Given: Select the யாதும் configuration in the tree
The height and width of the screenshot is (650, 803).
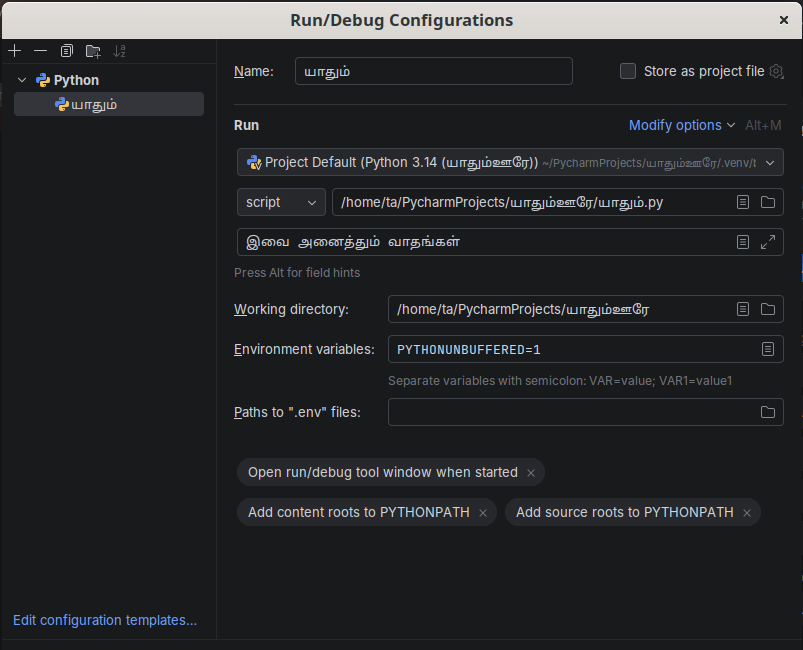Looking at the screenshot, I should (109, 104).
